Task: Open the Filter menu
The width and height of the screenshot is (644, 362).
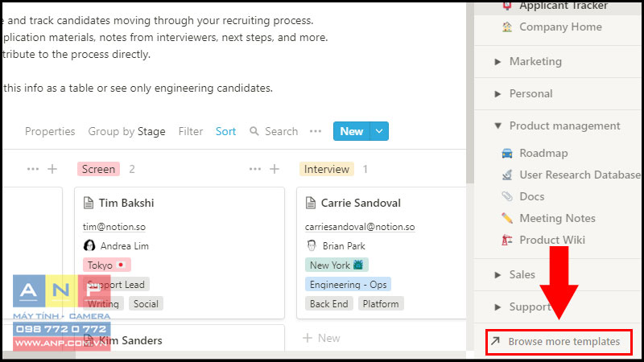Action: coord(191,131)
